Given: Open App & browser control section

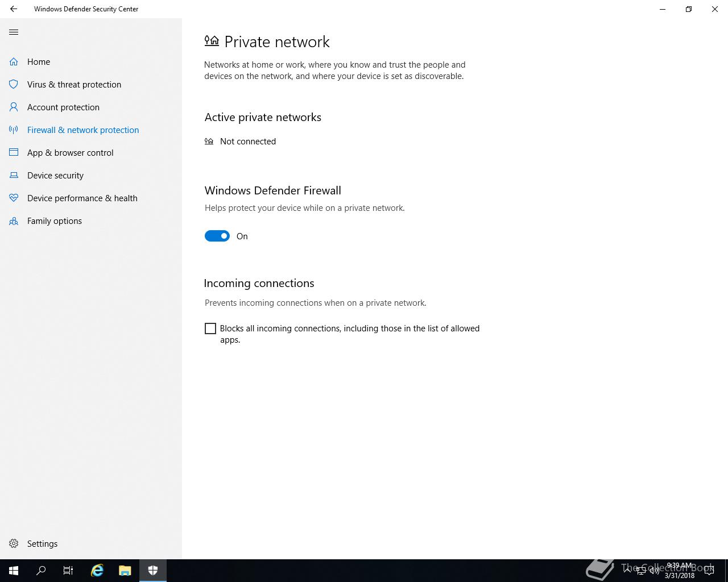Looking at the screenshot, I should coord(91,152).
